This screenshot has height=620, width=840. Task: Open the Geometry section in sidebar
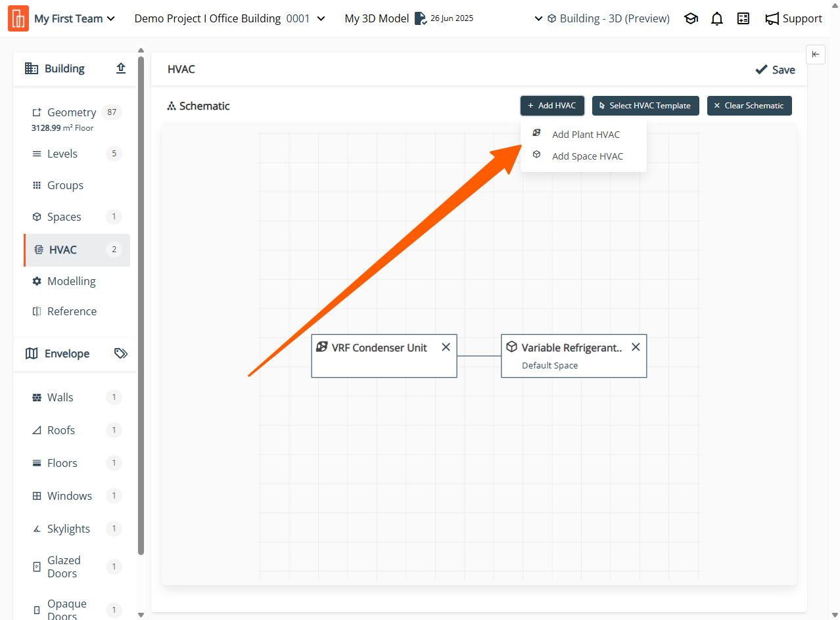(x=72, y=112)
